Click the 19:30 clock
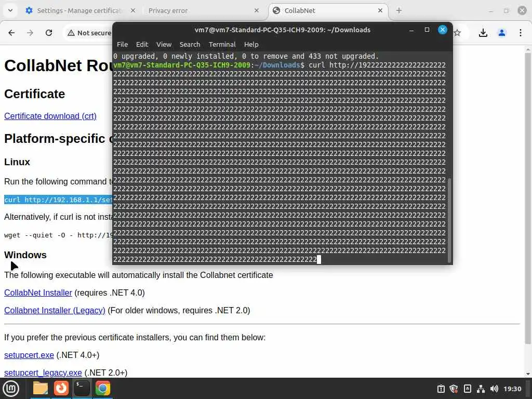 tap(512, 389)
